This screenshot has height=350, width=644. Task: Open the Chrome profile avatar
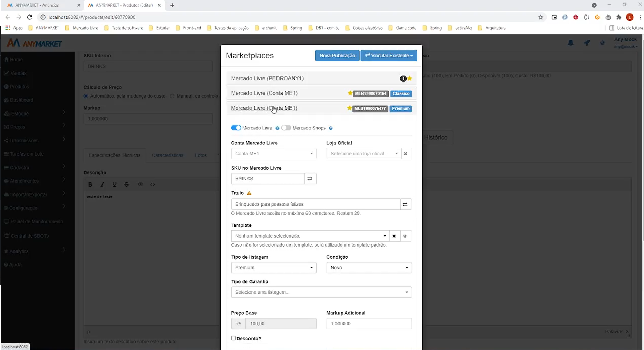click(630, 17)
